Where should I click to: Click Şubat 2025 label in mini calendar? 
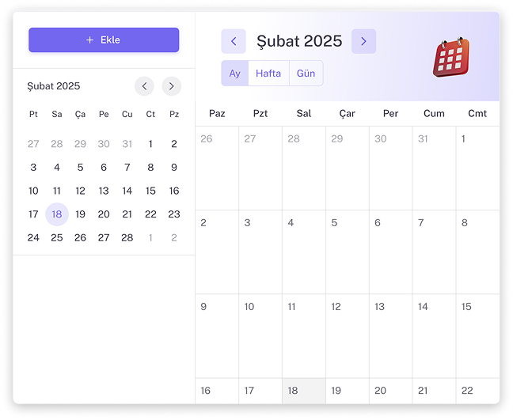[x=54, y=86]
